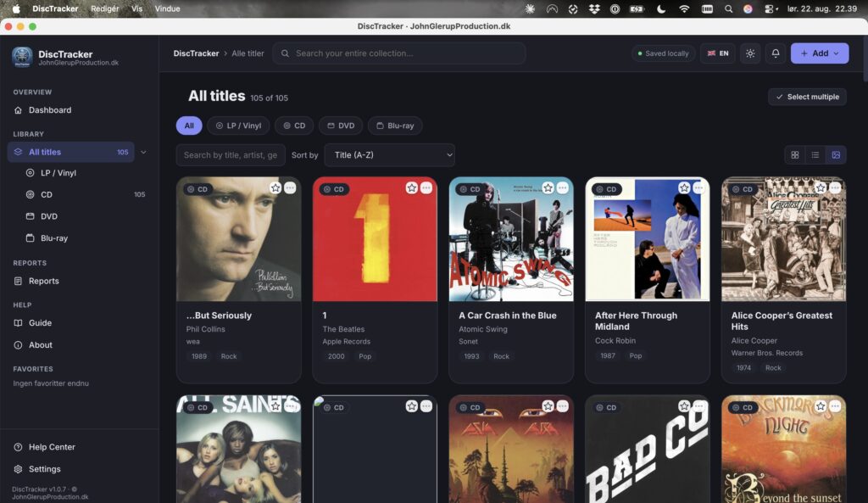Open options for After Here Through Midland
Viewport: 868px width, 503px height.
[x=698, y=187]
